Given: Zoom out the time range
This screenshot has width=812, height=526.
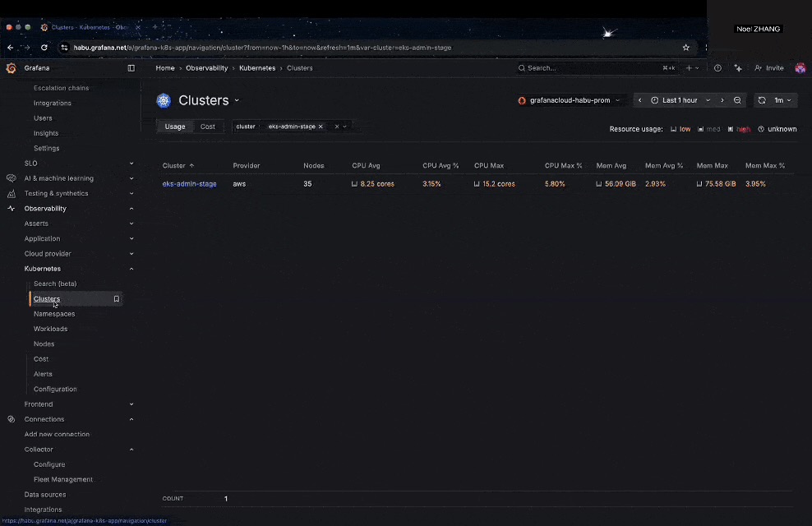Looking at the screenshot, I should (737, 100).
